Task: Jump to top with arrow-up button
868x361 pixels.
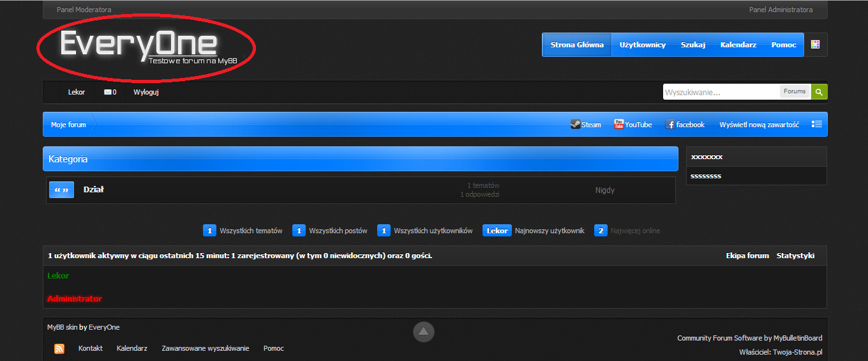Action: pyautogui.click(x=424, y=332)
